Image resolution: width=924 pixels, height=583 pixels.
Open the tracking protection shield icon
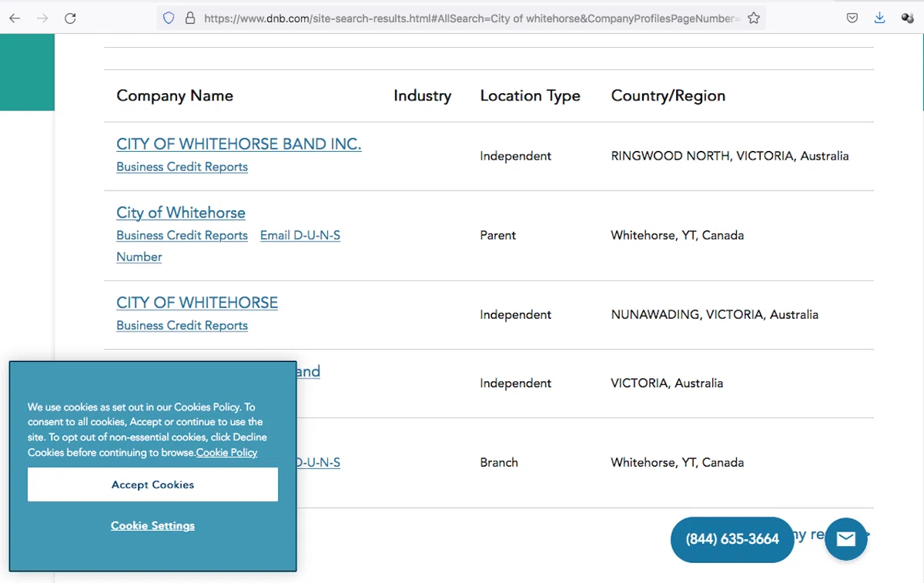click(x=169, y=18)
